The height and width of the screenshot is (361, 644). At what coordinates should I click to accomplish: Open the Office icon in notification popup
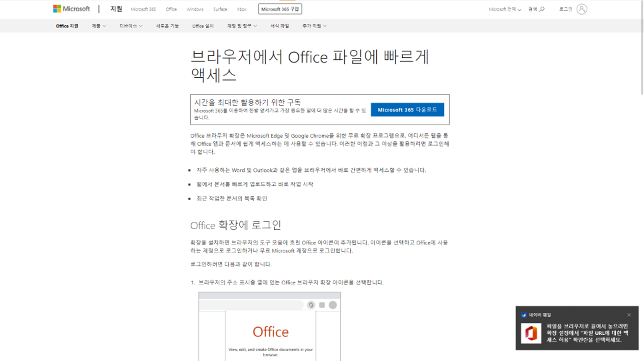[531, 333]
